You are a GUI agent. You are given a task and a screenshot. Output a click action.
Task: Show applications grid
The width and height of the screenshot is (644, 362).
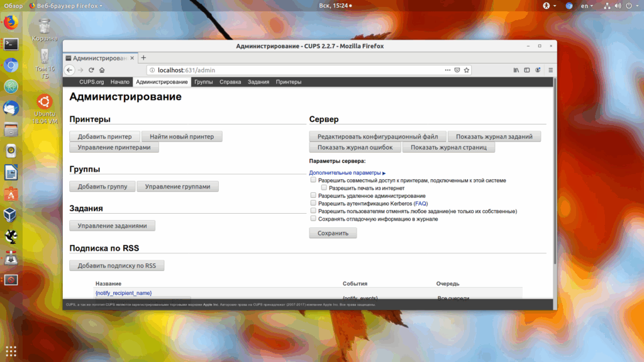coord(11,351)
